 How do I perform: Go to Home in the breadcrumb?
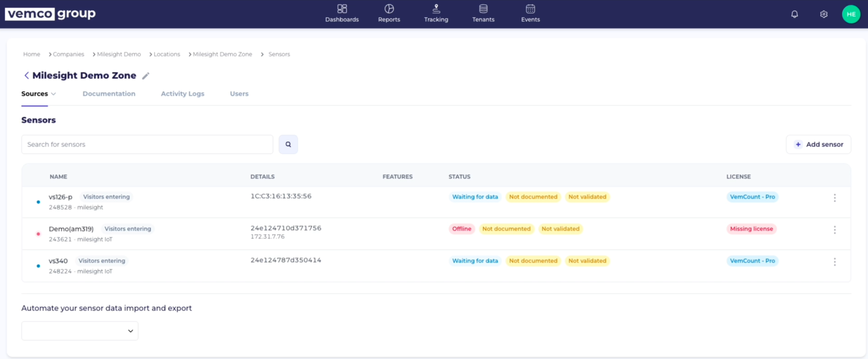click(x=32, y=54)
